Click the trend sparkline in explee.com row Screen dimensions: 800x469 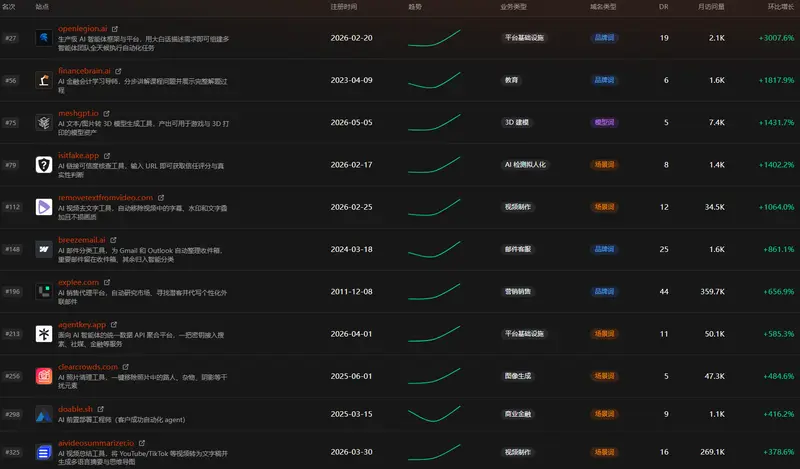click(434, 291)
